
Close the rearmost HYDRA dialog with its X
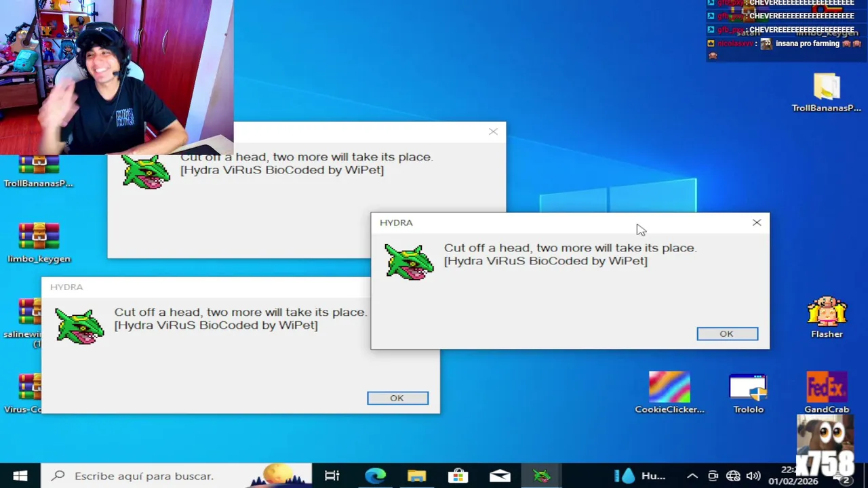[493, 131]
